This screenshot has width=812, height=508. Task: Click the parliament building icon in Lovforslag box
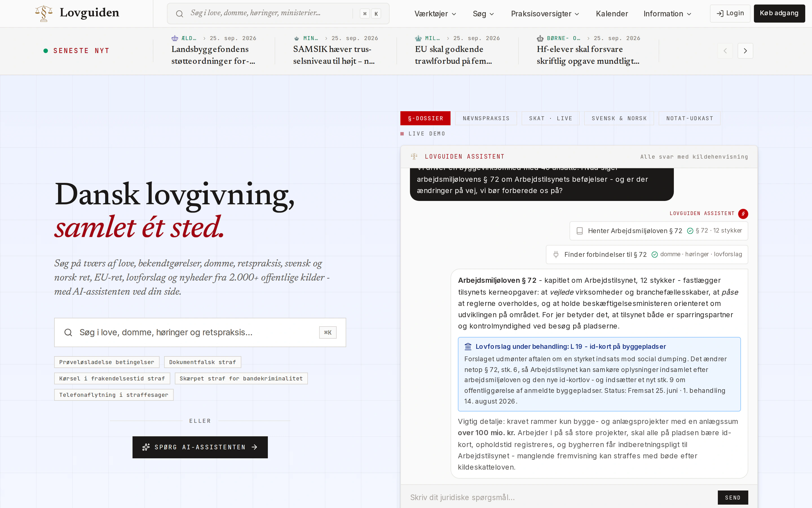[468, 346]
